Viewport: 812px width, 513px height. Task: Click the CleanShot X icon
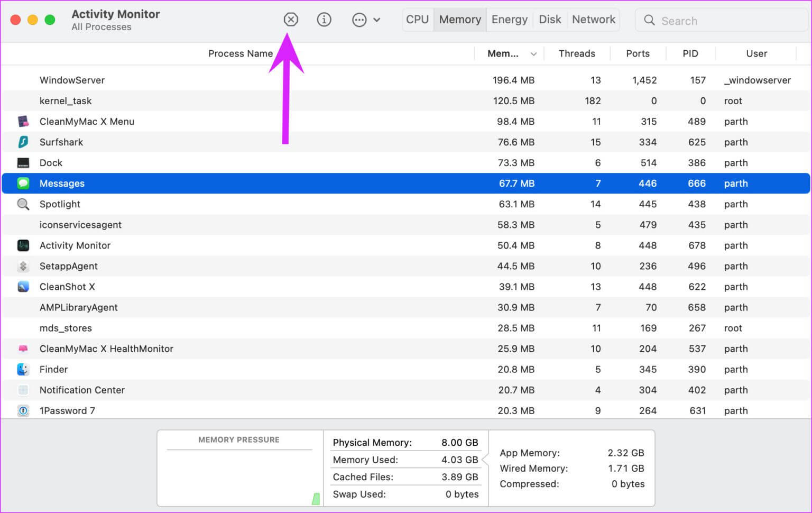point(23,287)
